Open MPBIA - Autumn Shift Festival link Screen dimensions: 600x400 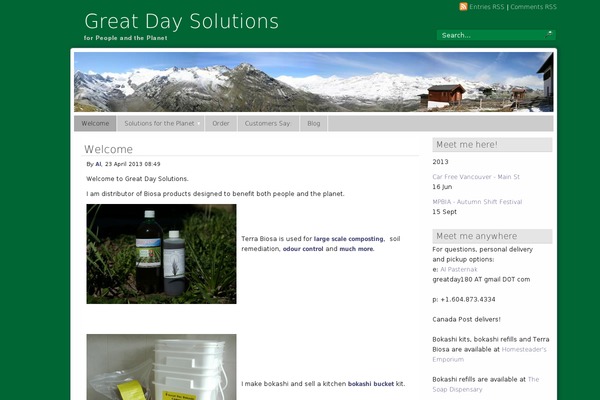477,202
